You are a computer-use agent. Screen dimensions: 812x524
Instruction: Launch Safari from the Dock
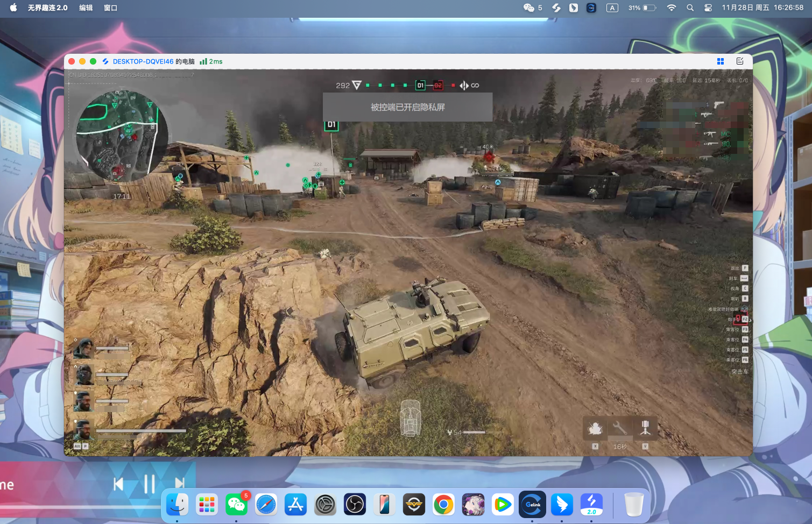point(266,505)
